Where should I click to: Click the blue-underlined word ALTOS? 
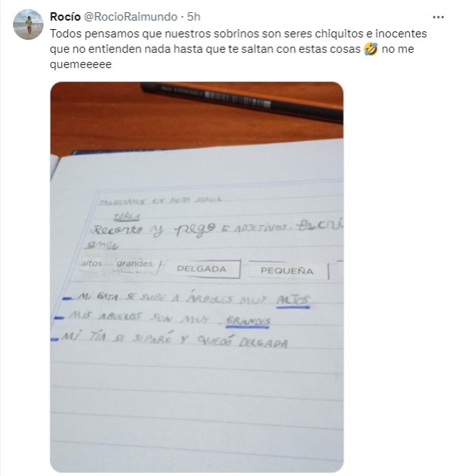(292, 300)
